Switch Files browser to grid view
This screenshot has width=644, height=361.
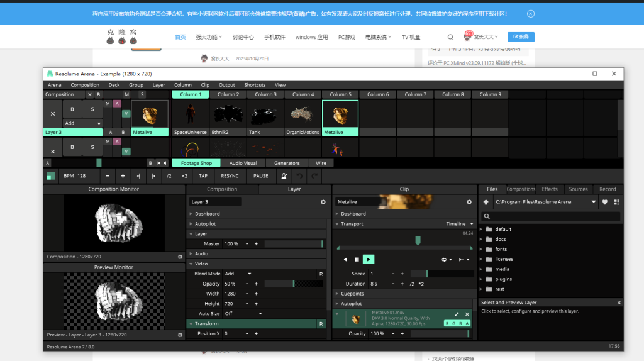click(x=617, y=202)
